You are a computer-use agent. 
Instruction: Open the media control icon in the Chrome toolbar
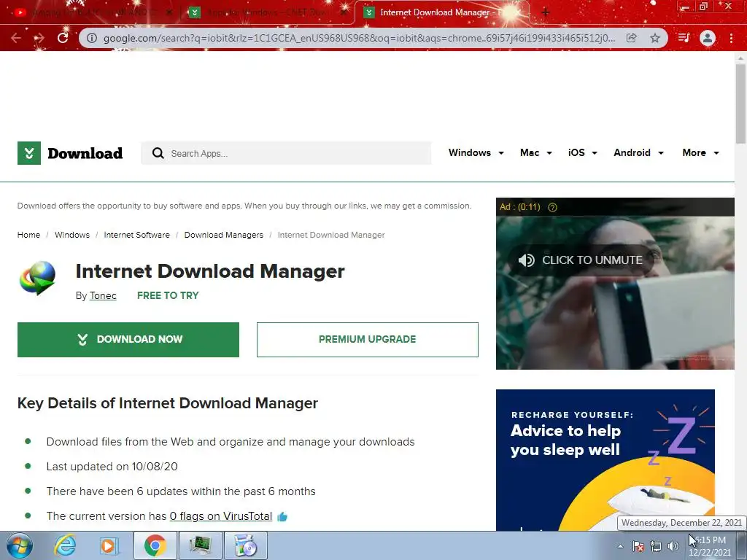click(684, 38)
